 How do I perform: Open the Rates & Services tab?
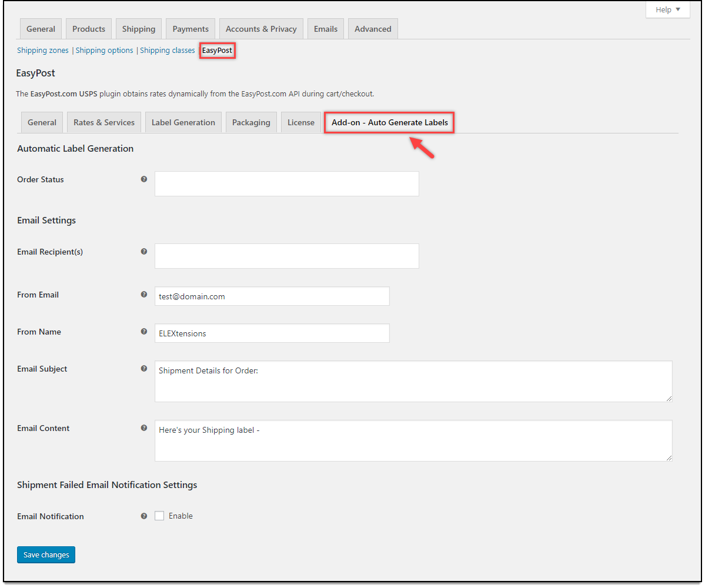coord(104,122)
